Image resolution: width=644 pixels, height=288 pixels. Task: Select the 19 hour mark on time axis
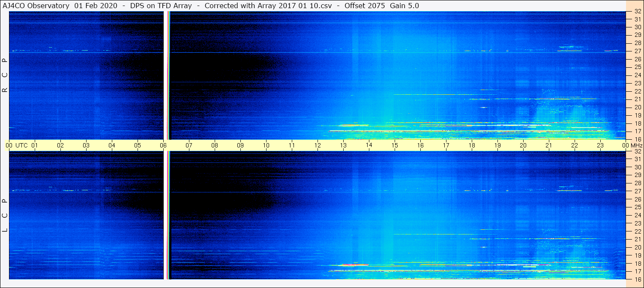click(497, 145)
